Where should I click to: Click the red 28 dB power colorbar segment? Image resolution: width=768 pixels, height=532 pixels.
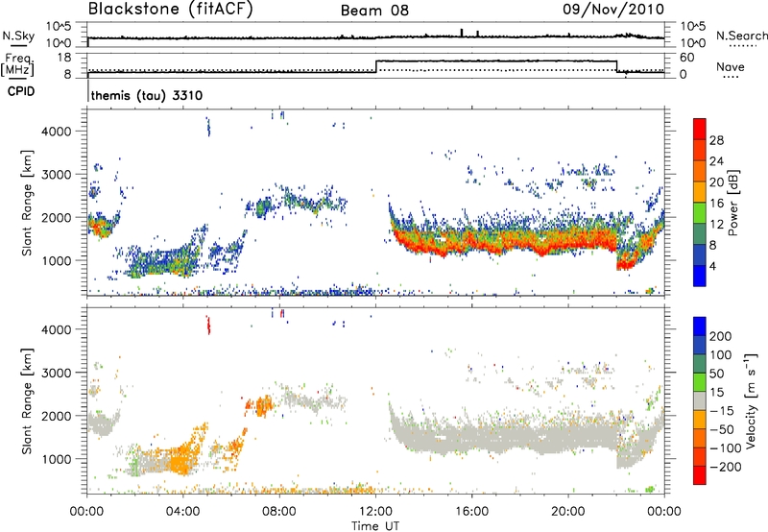point(700,129)
